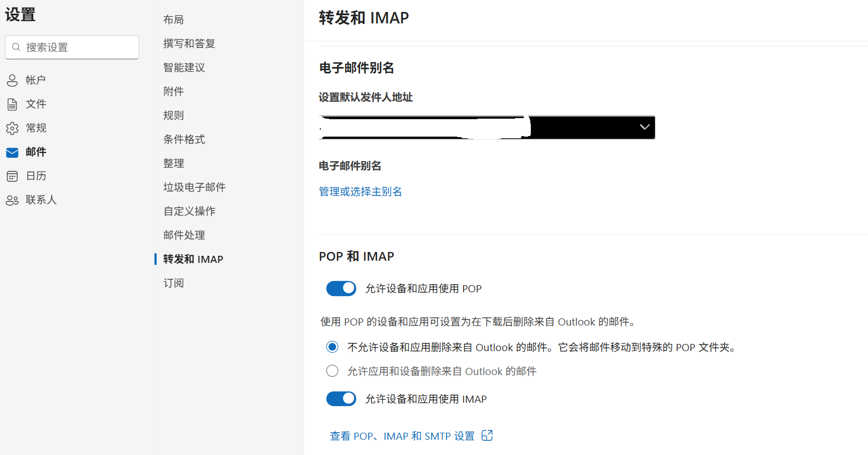Go to 自定义操作 settings

[x=189, y=211]
